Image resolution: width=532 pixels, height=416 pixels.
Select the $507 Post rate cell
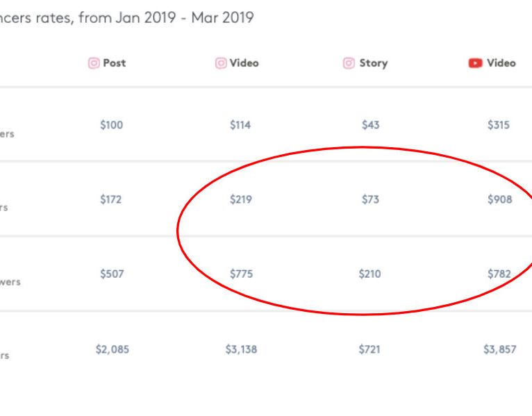point(111,274)
